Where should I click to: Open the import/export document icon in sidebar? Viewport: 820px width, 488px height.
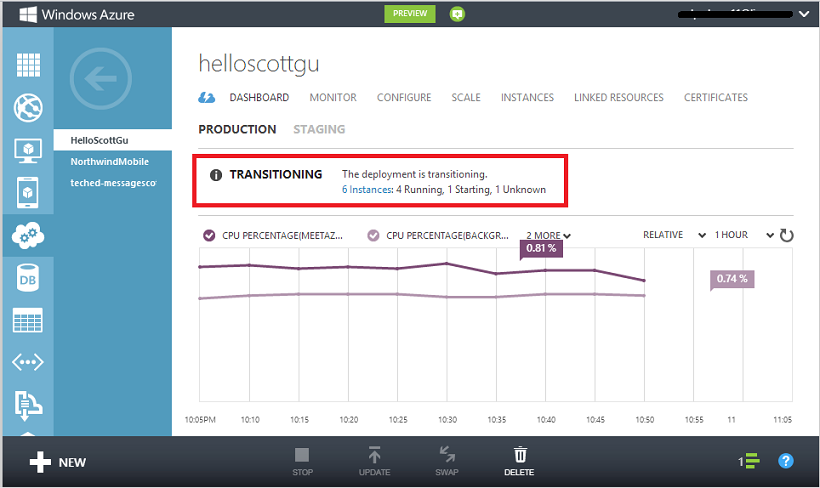[x=28, y=404]
